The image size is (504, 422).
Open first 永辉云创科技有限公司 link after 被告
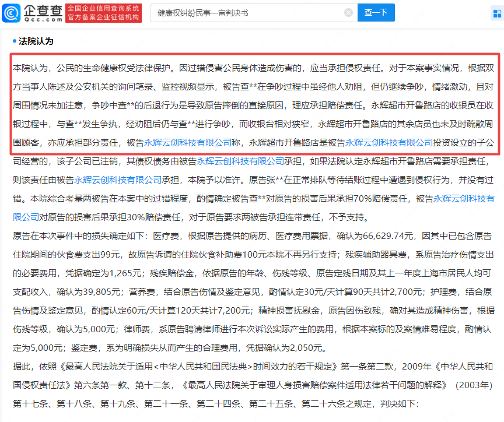(x=188, y=143)
